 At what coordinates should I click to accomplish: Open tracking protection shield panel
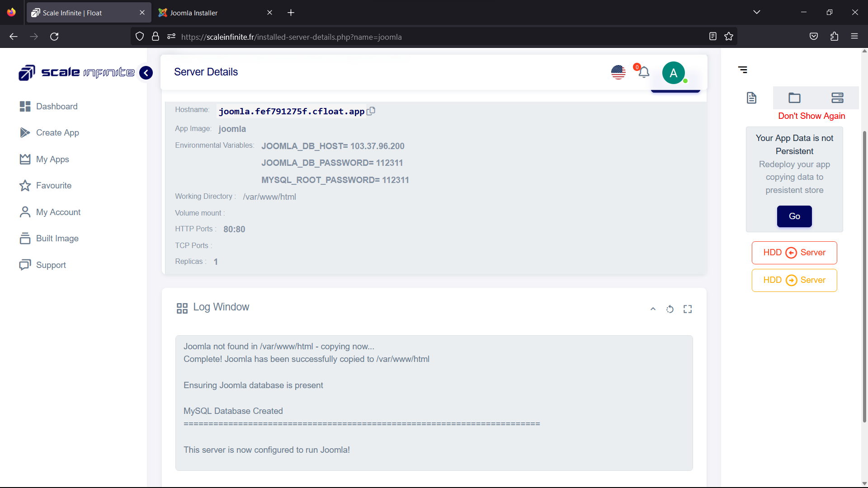[140, 37]
